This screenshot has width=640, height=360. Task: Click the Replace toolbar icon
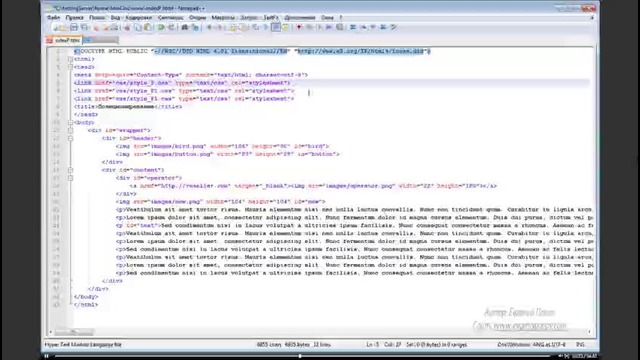tap(195, 27)
